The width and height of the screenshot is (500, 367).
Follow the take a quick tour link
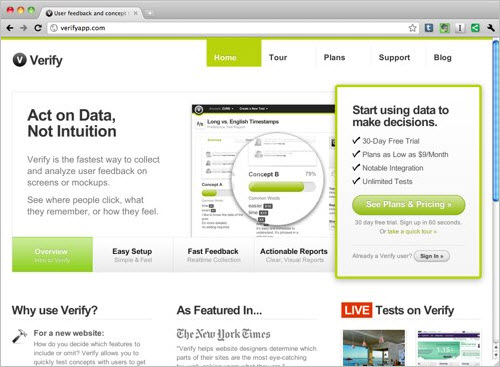click(412, 231)
